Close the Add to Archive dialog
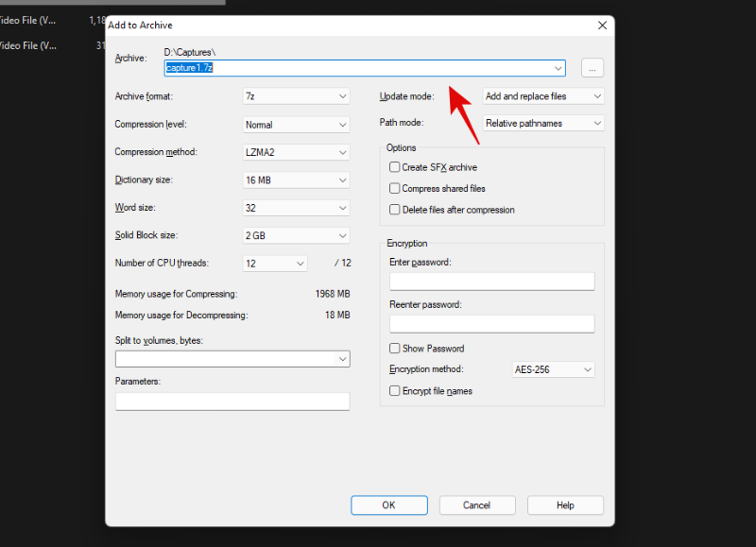The image size is (756, 547). [601, 26]
